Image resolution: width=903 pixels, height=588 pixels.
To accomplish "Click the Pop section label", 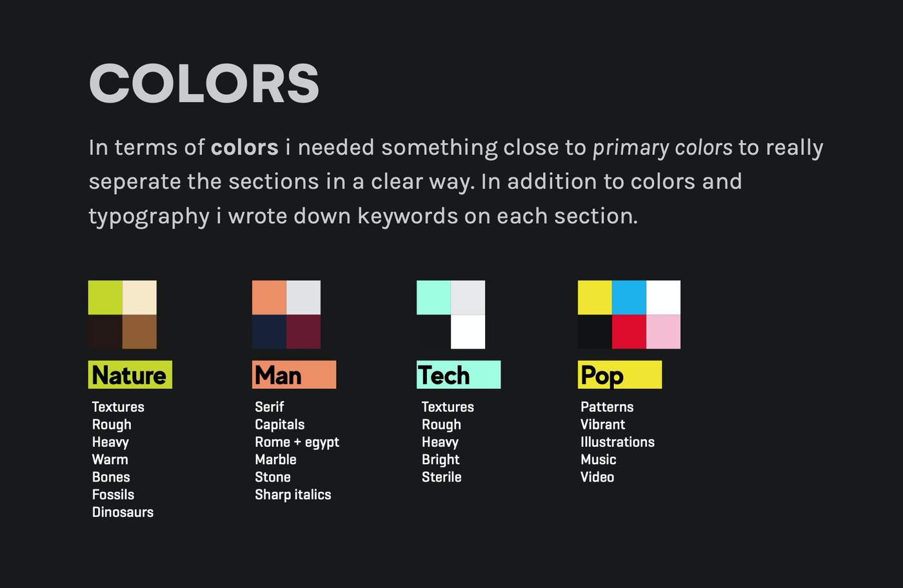I will pyautogui.click(x=620, y=375).
